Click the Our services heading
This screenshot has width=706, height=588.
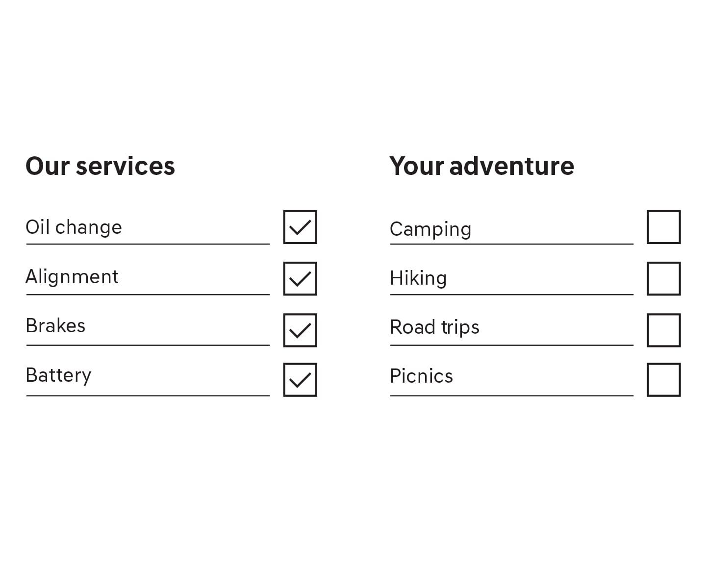click(100, 166)
